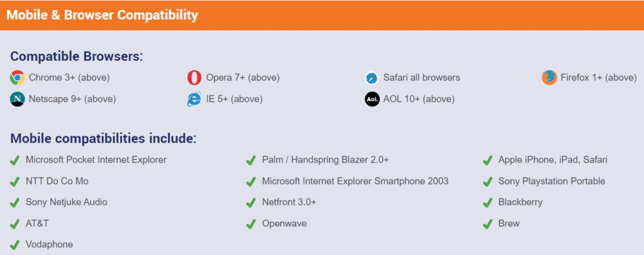The width and height of the screenshot is (644, 255).
Task: Click the Firefox fox icon
Action: coord(549,77)
